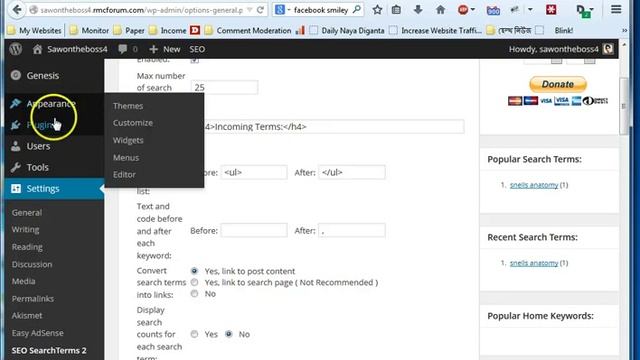Reload the page with the refresh icon

coord(260,10)
